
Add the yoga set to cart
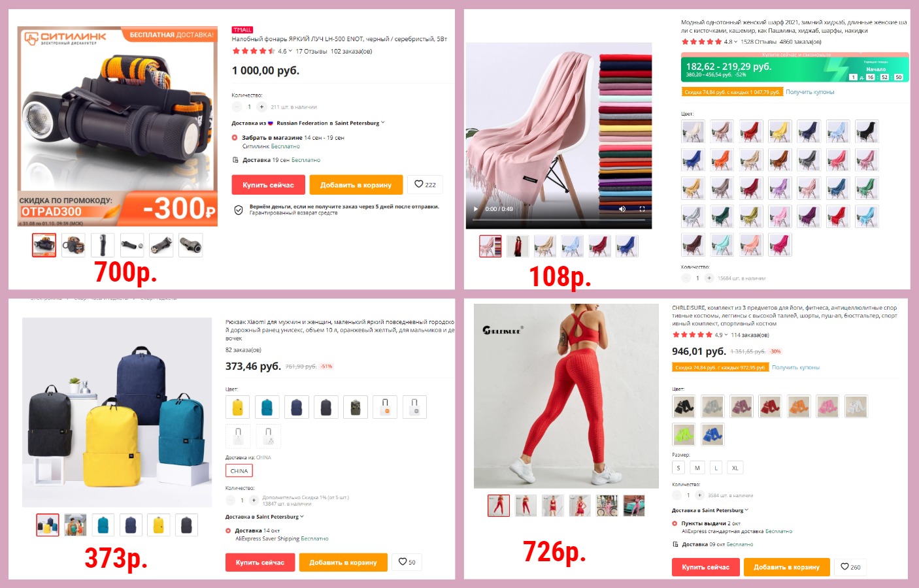pos(786,567)
